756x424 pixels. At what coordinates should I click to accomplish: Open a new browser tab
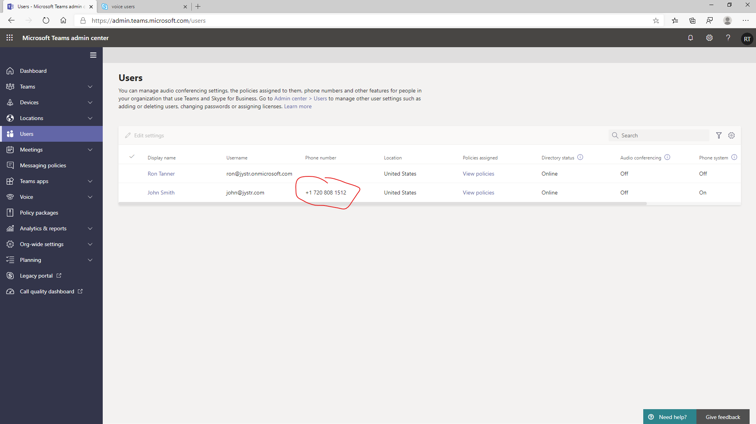pos(198,7)
